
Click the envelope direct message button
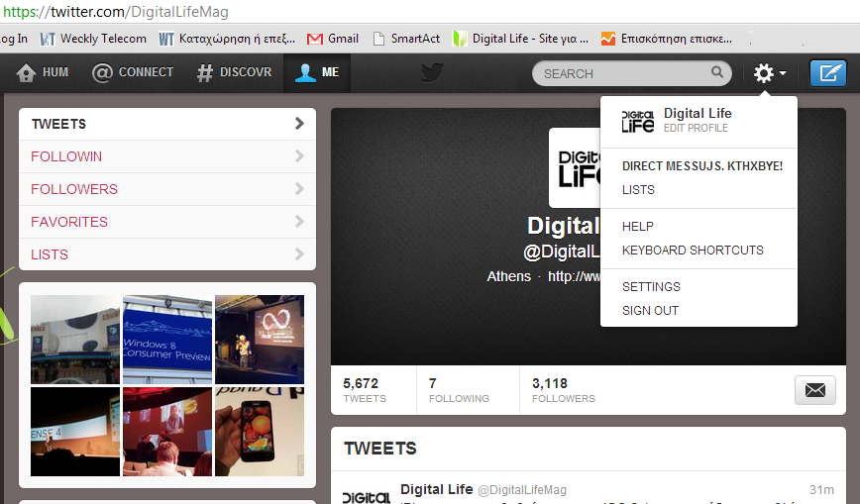[815, 390]
